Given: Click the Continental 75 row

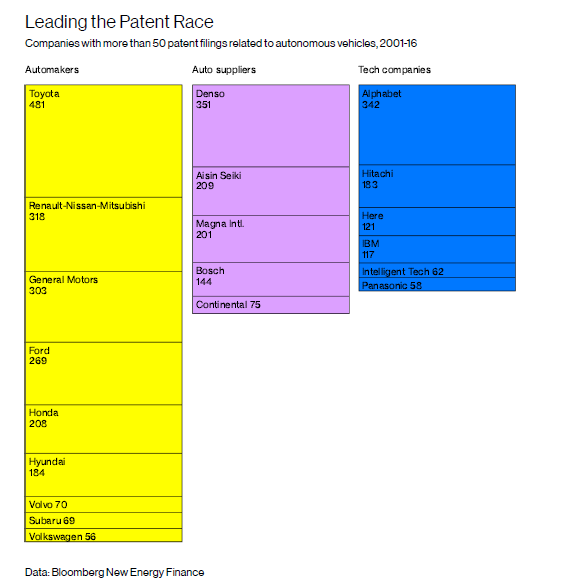Looking at the screenshot, I should [x=271, y=305].
